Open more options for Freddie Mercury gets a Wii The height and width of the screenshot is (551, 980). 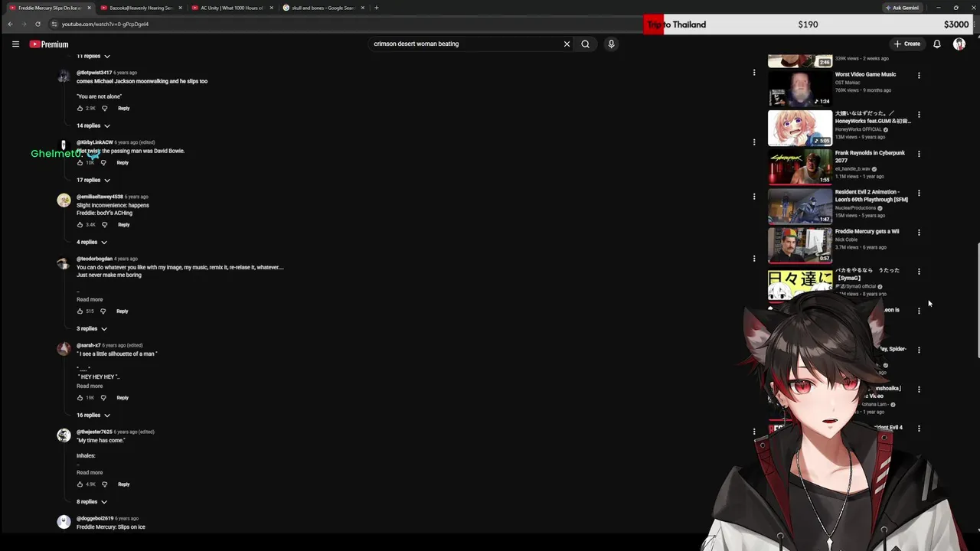pos(919,232)
